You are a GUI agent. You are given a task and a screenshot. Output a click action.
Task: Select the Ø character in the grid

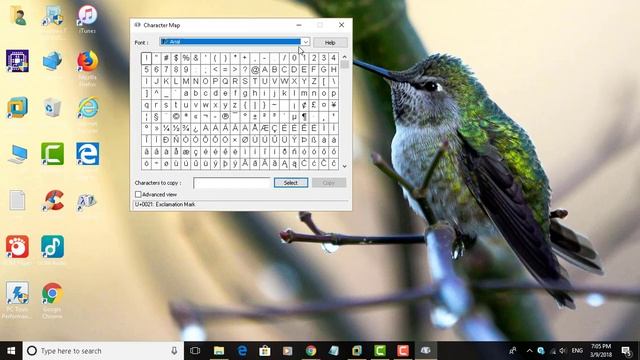(245, 140)
